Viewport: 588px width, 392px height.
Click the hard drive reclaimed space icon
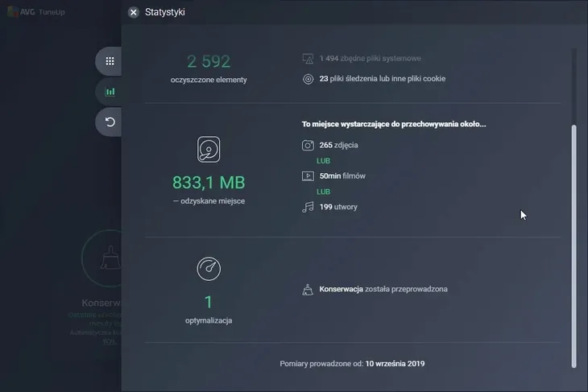pos(209,149)
